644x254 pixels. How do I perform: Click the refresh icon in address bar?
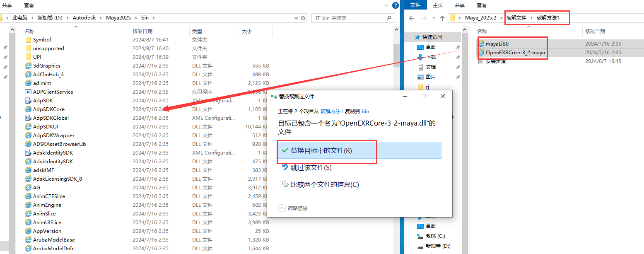coord(303,17)
